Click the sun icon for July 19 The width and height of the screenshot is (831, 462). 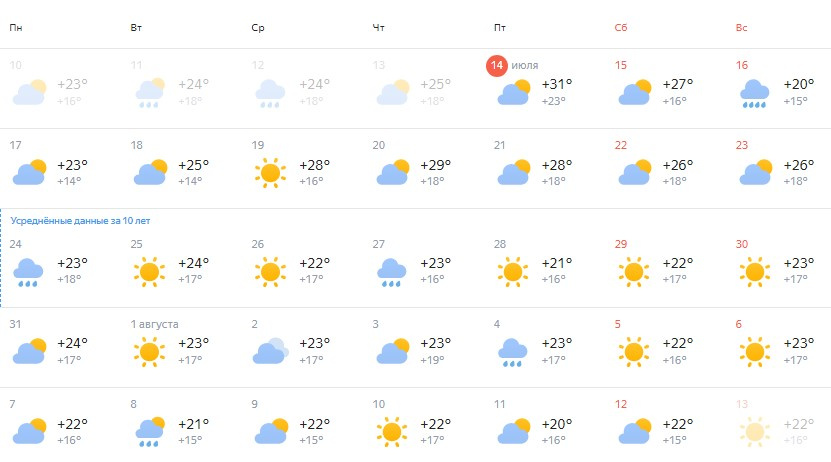tap(270, 172)
